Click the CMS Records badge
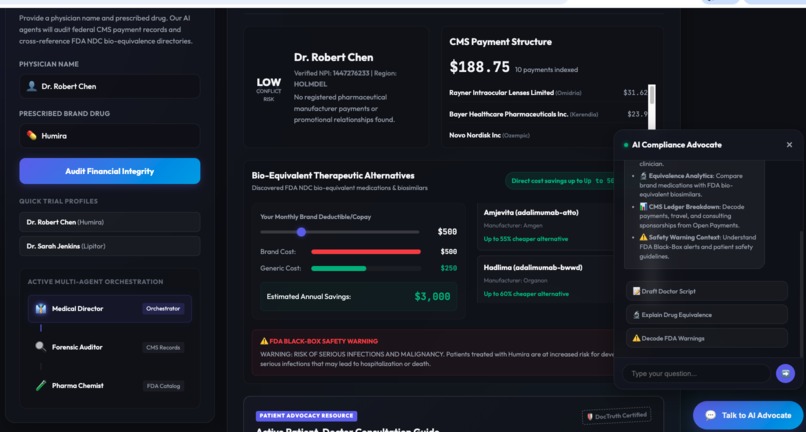 pos(163,347)
